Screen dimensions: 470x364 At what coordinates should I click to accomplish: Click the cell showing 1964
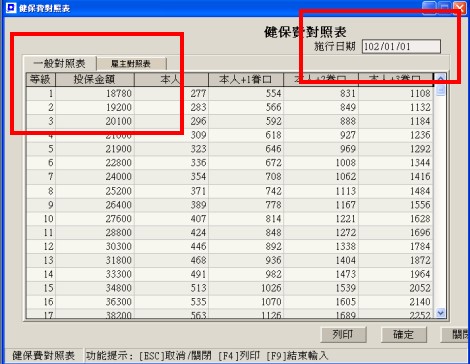pos(396,274)
